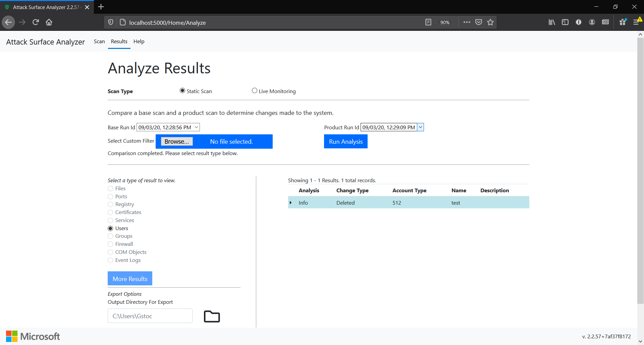Click the page vertical scrollbar thumb
The height and width of the screenshot is (345, 644).
[x=640, y=171]
